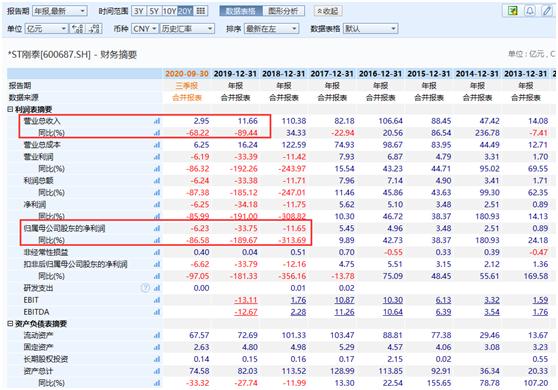Click 2014 流动资产 value 29.46

[x=489, y=335]
